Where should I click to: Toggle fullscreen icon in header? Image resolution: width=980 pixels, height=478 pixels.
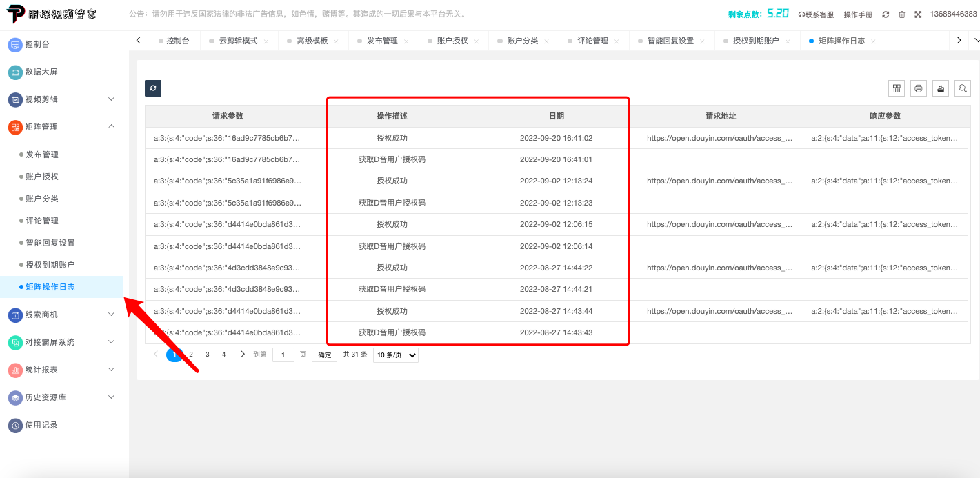click(x=918, y=14)
